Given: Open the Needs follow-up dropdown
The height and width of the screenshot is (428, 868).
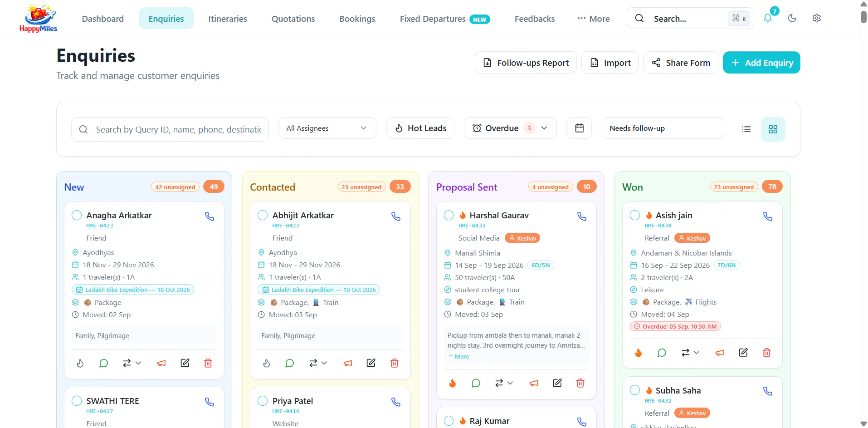Looking at the screenshot, I should 663,128.
